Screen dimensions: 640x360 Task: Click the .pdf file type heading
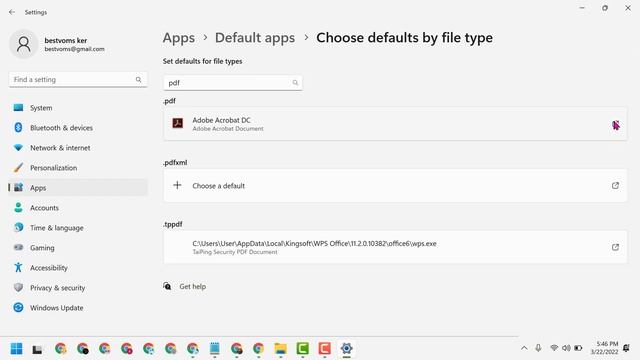tap(169, 101)
